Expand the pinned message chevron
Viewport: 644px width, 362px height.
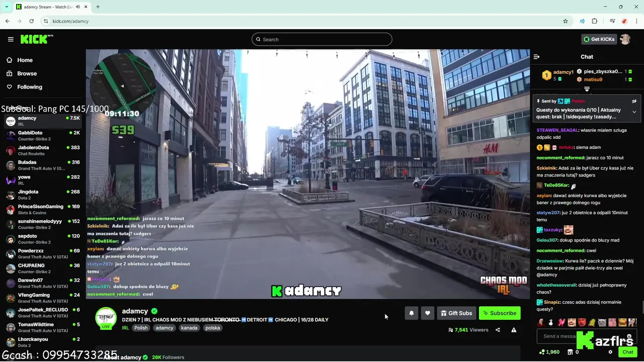tap(634, 112)
